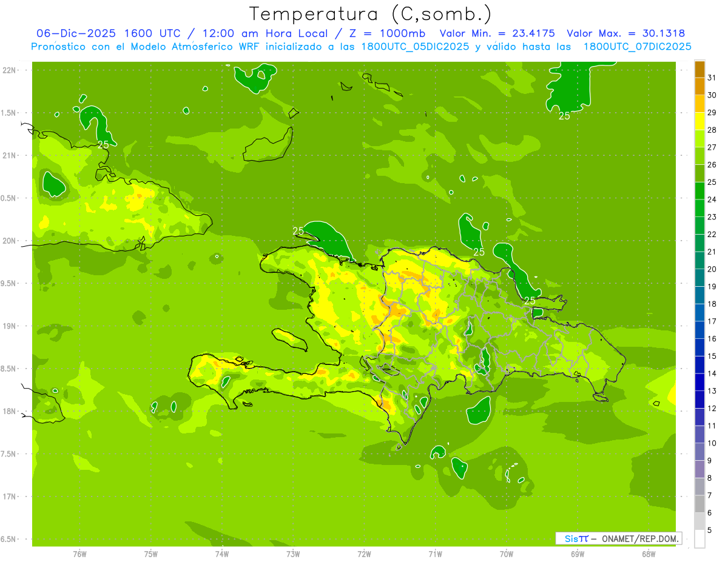Image resolution: width=728 pixels, height=562 pixels.
Task: Click the 17N latitude label
Action: point(9,497)
